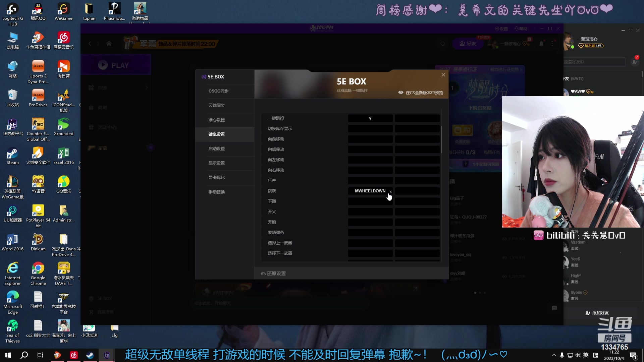Screen dimensions: 644x362
Task: Open PotPlayer 64 bit icon
Action: 38,216
